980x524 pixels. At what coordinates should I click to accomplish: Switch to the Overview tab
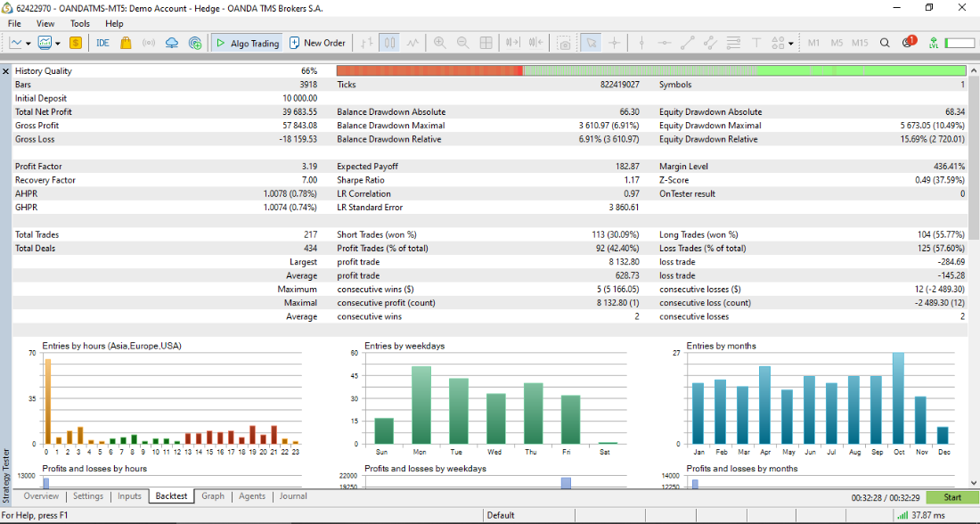pyautogui.click(x=41, y=495)
